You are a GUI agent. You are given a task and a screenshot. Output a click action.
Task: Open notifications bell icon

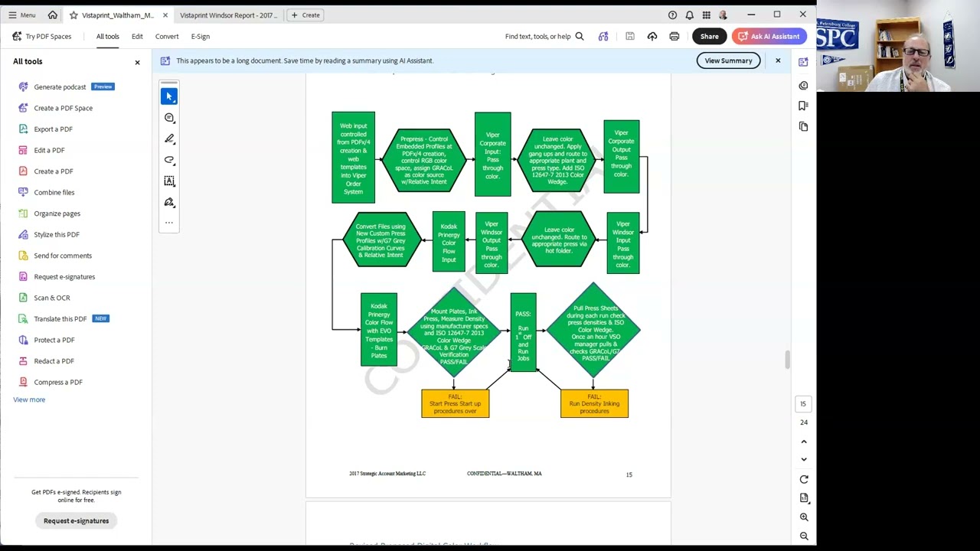coord(689,15)
